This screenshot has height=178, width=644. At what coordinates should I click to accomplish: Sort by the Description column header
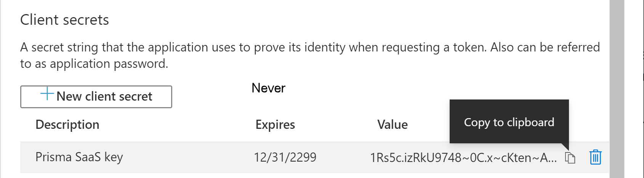tap(67, 125)
